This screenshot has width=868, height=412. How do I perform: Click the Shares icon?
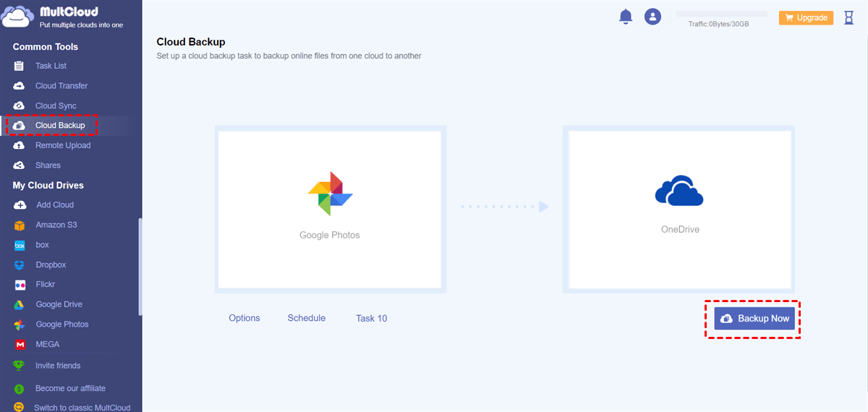tap(20, 166)
